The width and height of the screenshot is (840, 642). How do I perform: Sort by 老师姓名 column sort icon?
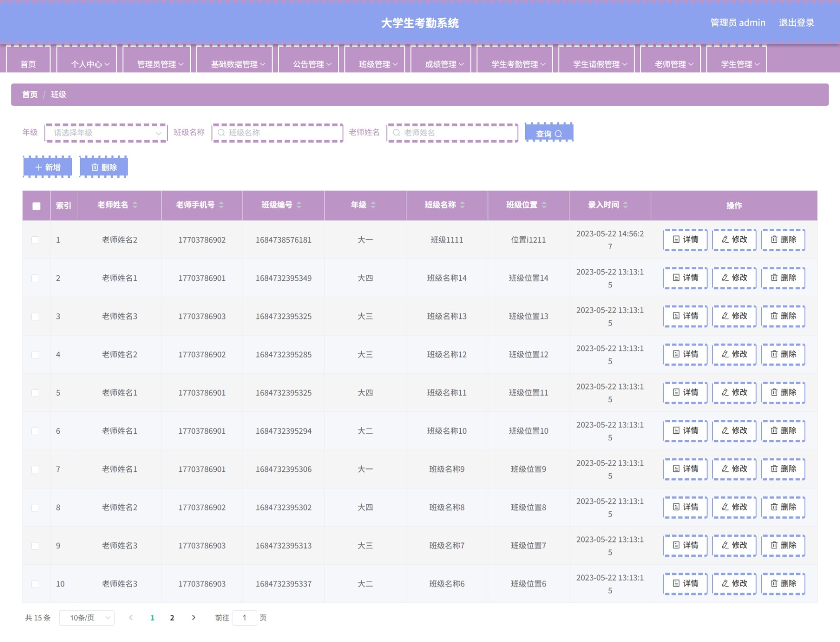pyautogui.click(x=135, y=205)
